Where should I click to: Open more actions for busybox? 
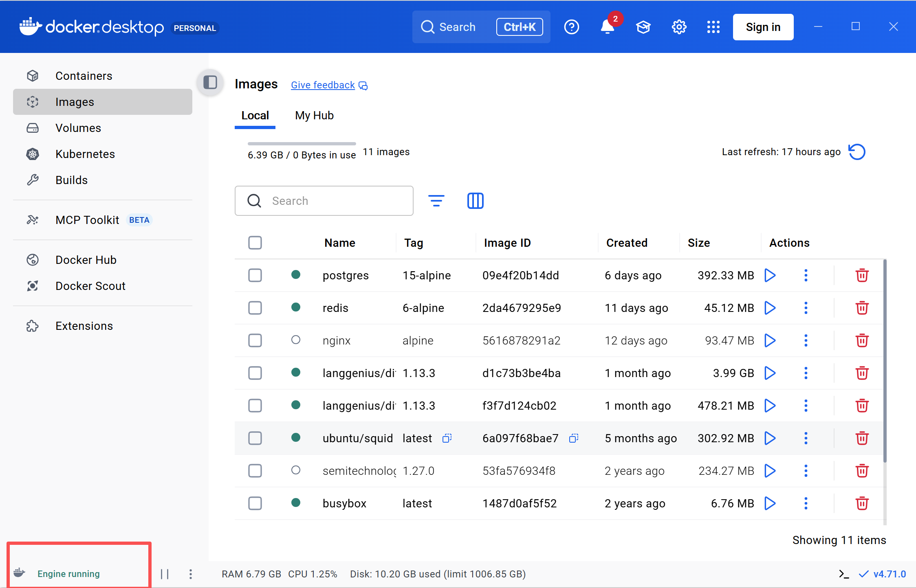806,503
